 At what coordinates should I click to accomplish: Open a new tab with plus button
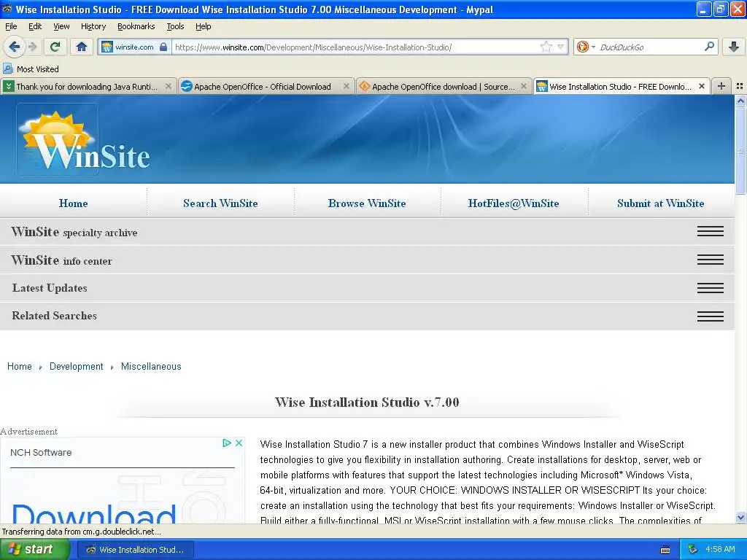(x=721, y=86)
